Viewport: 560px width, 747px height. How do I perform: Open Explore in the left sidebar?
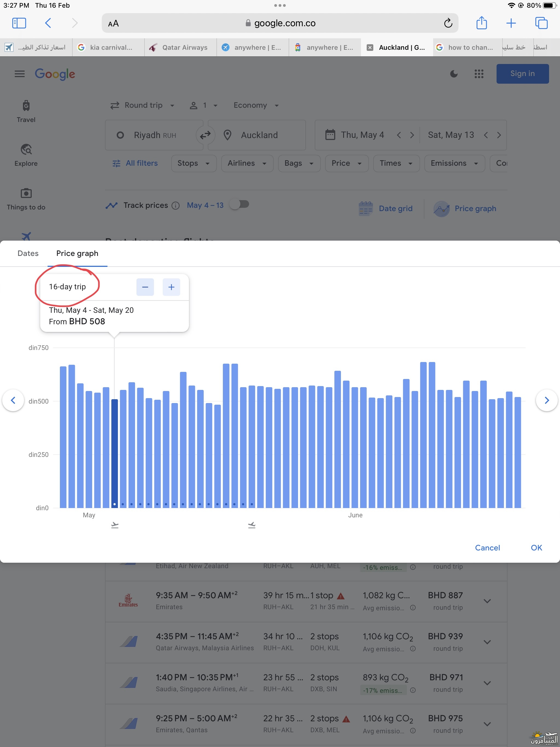pos(26,155)
